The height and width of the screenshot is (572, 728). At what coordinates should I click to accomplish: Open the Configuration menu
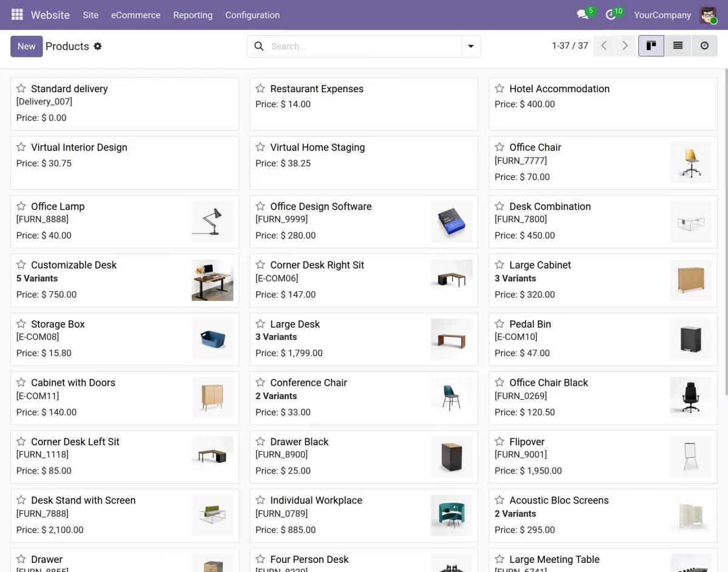click(x=252, y=15)
